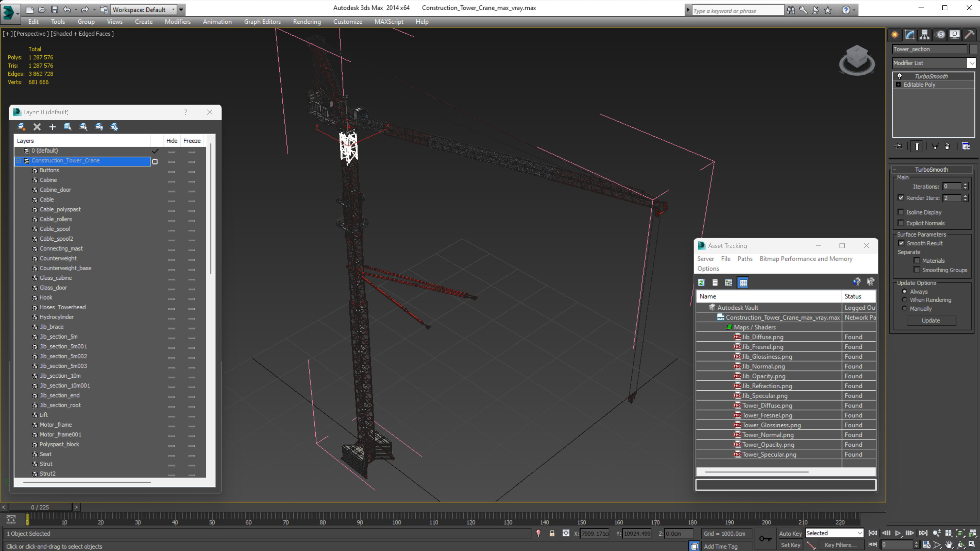Open the Utilities hammer panel tab
Viewport: 980px width, 551px height.
point(969,35)
